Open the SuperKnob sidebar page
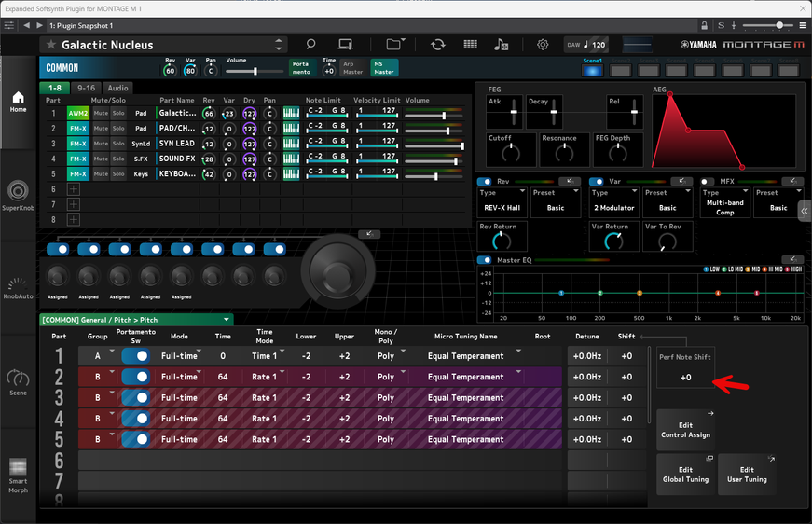The width and height of the screenshot is (812, 524). [x=18, y=195]
